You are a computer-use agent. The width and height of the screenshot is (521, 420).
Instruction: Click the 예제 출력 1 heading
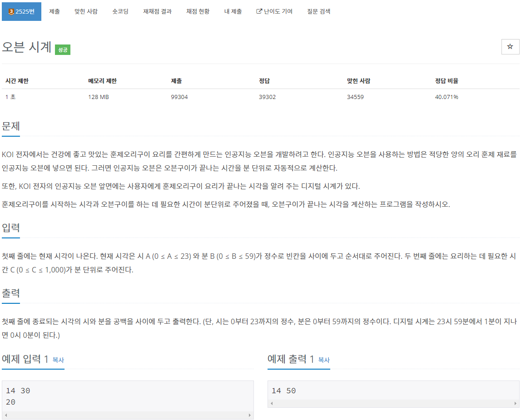pyautogui.click(x=291, y=359)
